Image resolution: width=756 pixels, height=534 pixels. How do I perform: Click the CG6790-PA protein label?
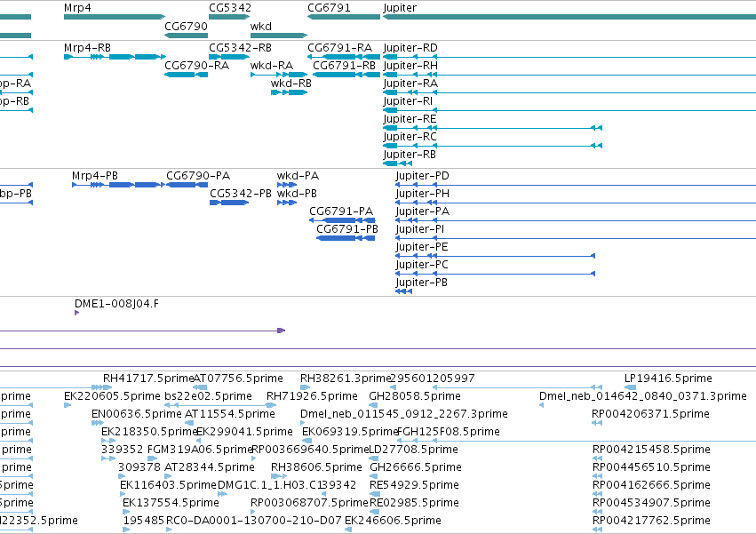pyautogui.click(x=198, y=176)
